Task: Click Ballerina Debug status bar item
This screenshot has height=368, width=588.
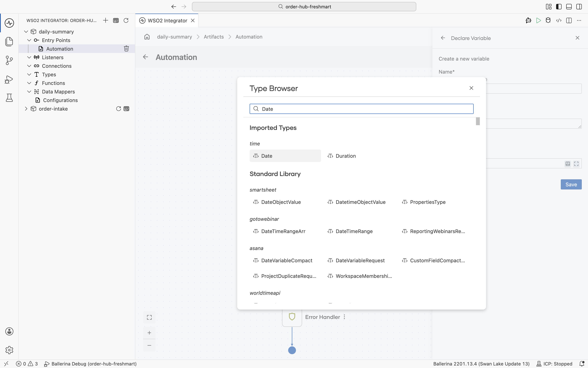Action: point(90,364)
